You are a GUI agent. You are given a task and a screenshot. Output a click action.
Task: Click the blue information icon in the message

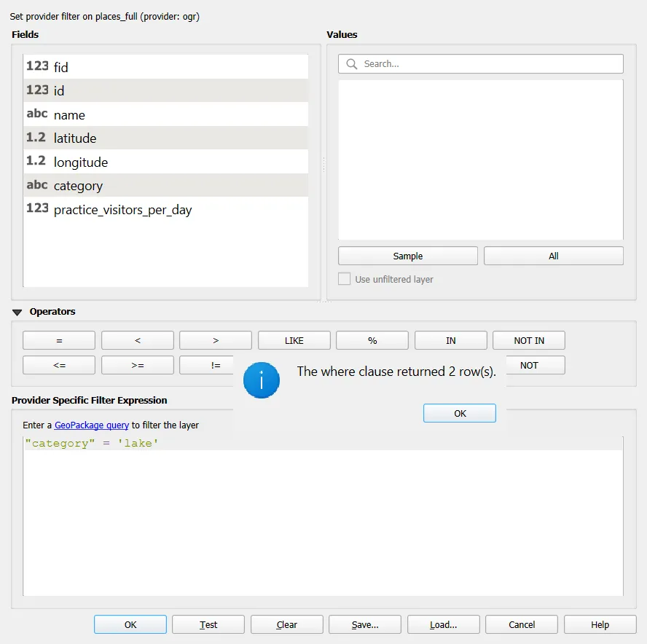261,380
